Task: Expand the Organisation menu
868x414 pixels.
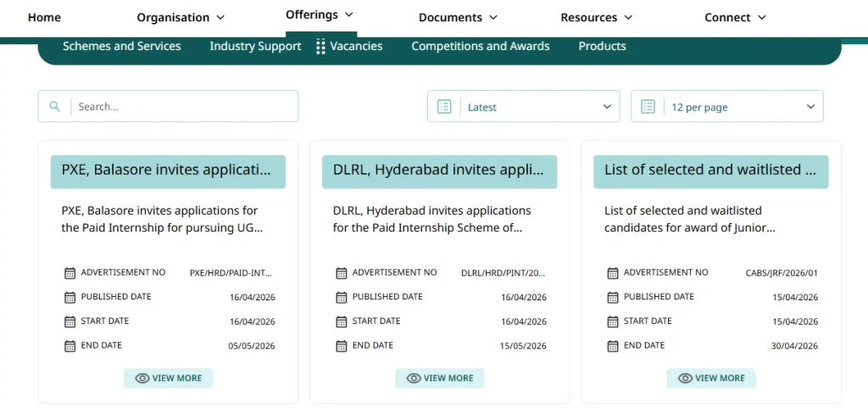Action: (x=181, y=17)
